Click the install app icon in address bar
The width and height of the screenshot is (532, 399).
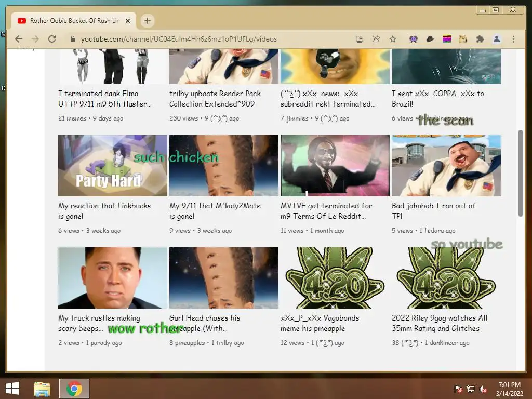coord(360,39)
